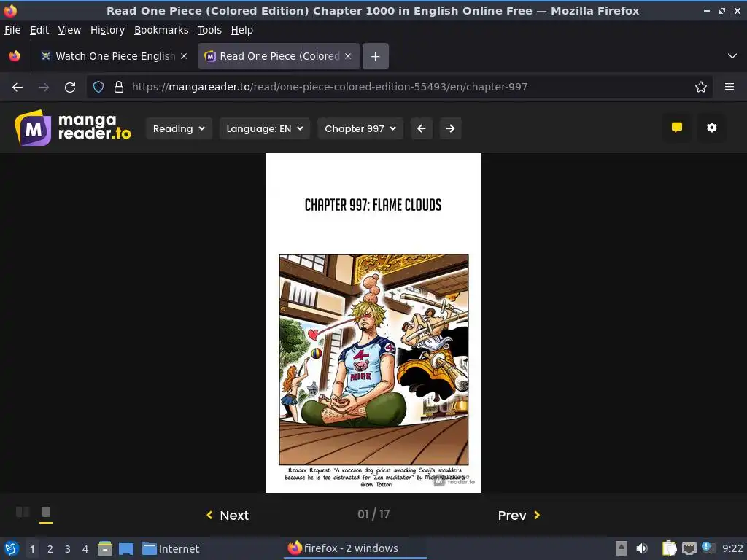Open the volume speaker tray icon
This screenshot has height=560, width=747.
click(x=642, y=548)
